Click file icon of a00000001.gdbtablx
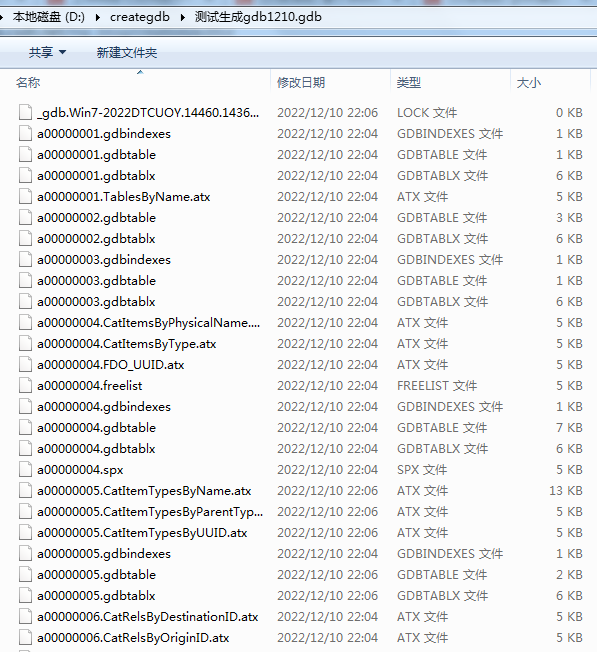This screenshot has width=597, height=652. click(x=25, y=175)
